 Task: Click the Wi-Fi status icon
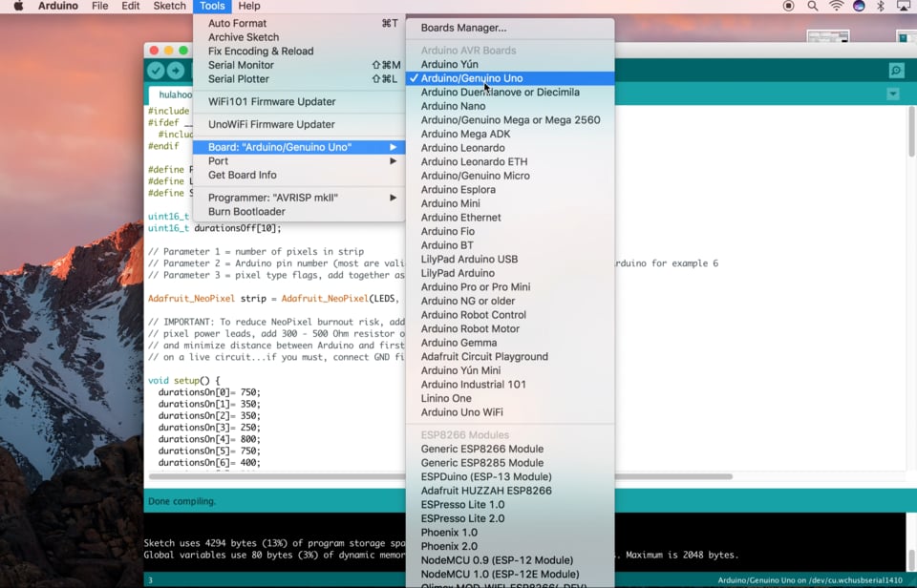pyautogui.click(x=836, y=6)
